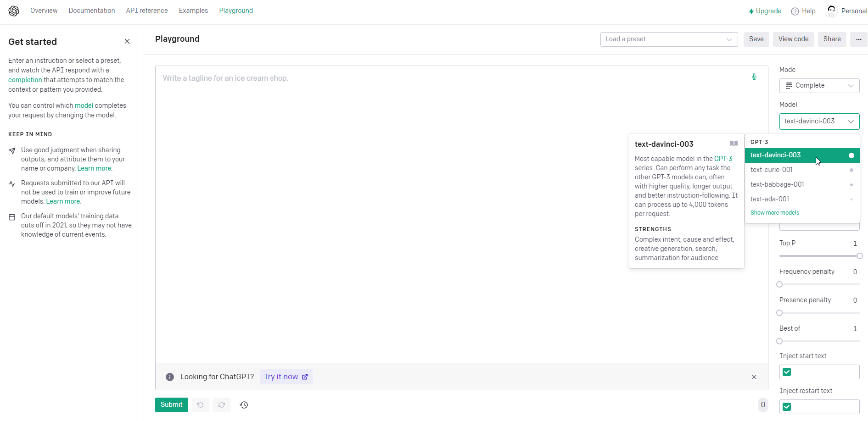868x421 pixels.
Task: Click the Inject restart text input field
Action: [x=819, y=407]
